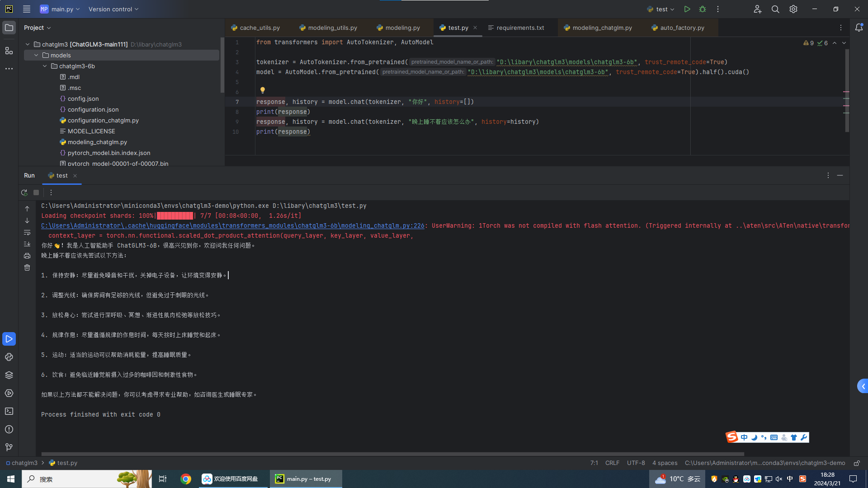Open Chrome from the taskbar
The height and width of the screenshot is (488, 868).
click(x=186, y=479)
